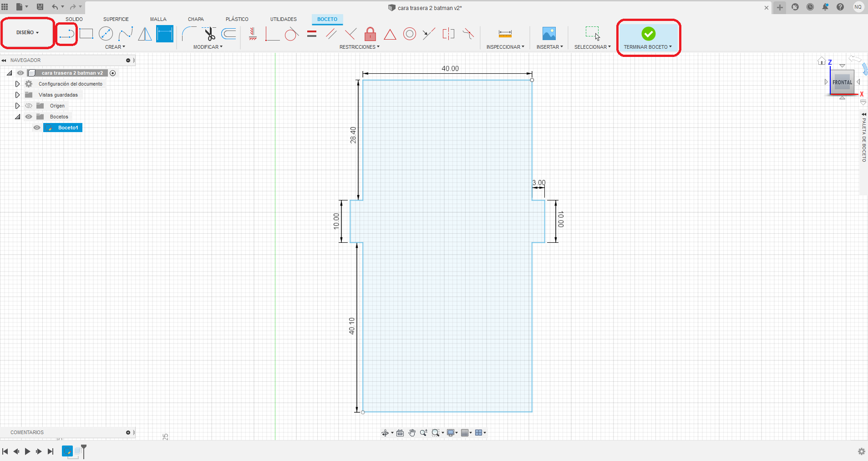
Task: Open the Orbit navigation tool
Action: pyautogui.click(x=385, y=433)
